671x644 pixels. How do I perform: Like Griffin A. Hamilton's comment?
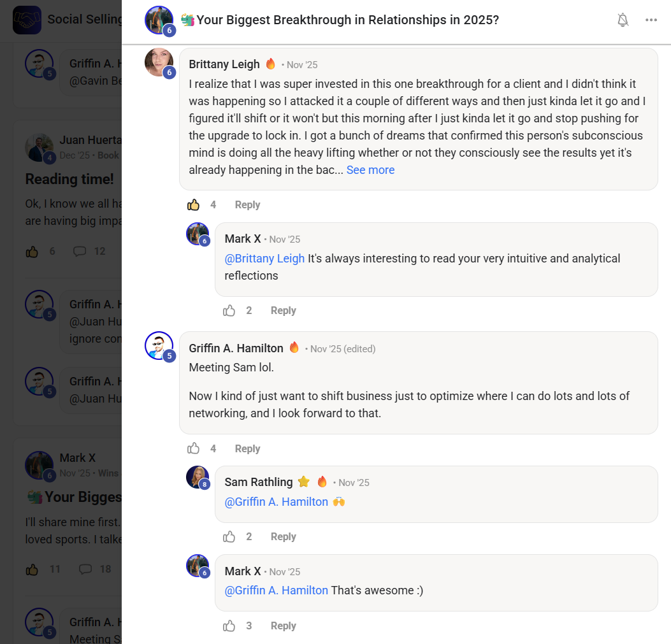coord(194,449)
